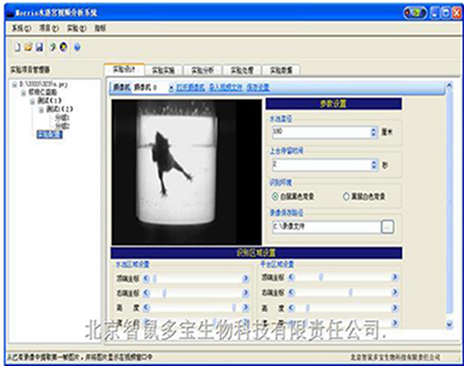Click pool diameter spinner arrows
The height and width of the screenshot is (366, 464).
374,132
